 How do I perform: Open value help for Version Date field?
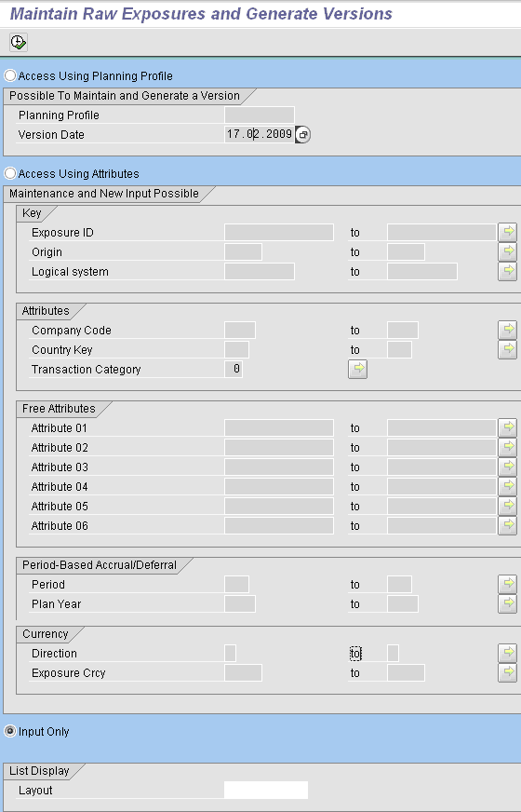click(302, 135)
